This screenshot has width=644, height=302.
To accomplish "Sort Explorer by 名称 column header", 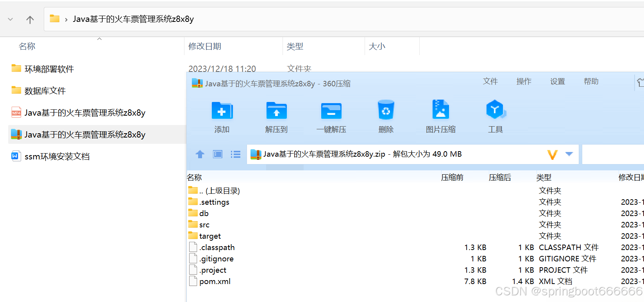I will pos(27,46).
